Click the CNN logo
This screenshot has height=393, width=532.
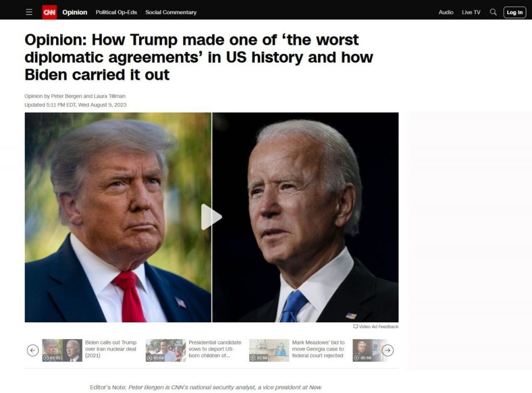point(49,12)
